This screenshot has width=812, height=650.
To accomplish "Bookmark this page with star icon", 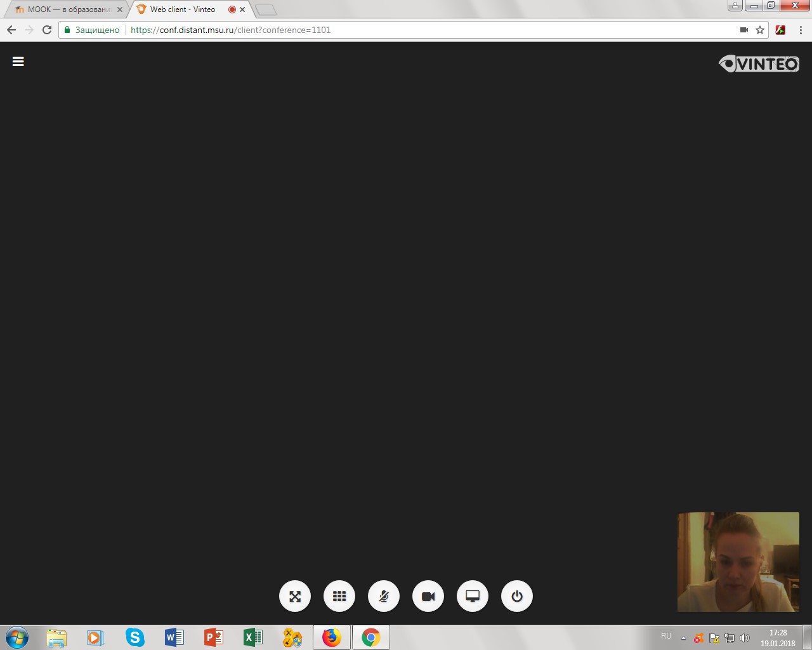I will [760, 30].
